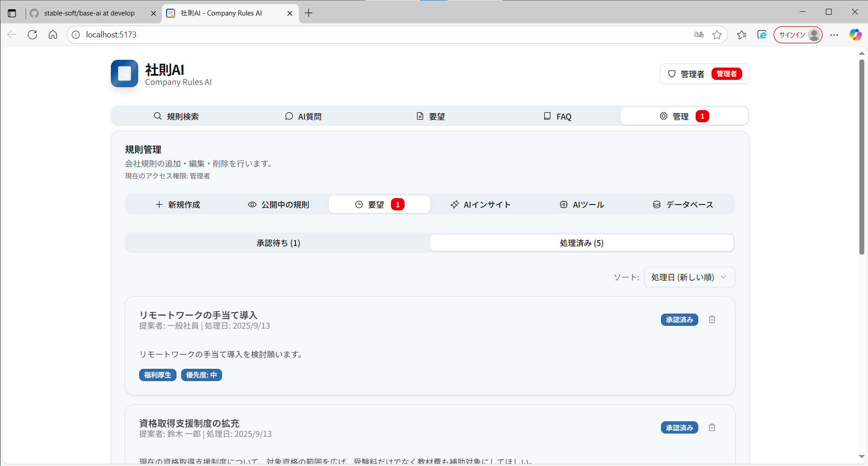Open the Copilot icon in the browser toolbar
868x466 pixels.
coord(855,35)
